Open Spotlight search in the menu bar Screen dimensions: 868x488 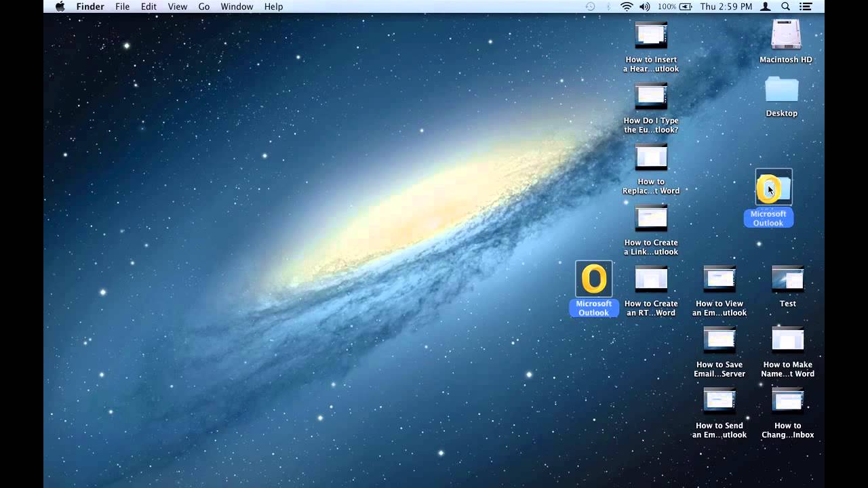point(785,7)
